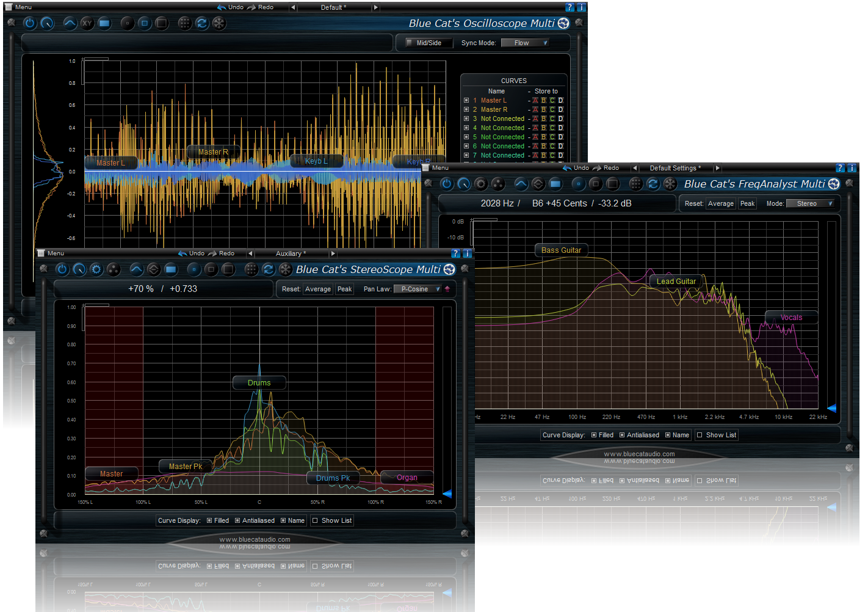Toggle Name checkbox in StereoScope Curve Display
868x612 pixels.
(283, 521)
